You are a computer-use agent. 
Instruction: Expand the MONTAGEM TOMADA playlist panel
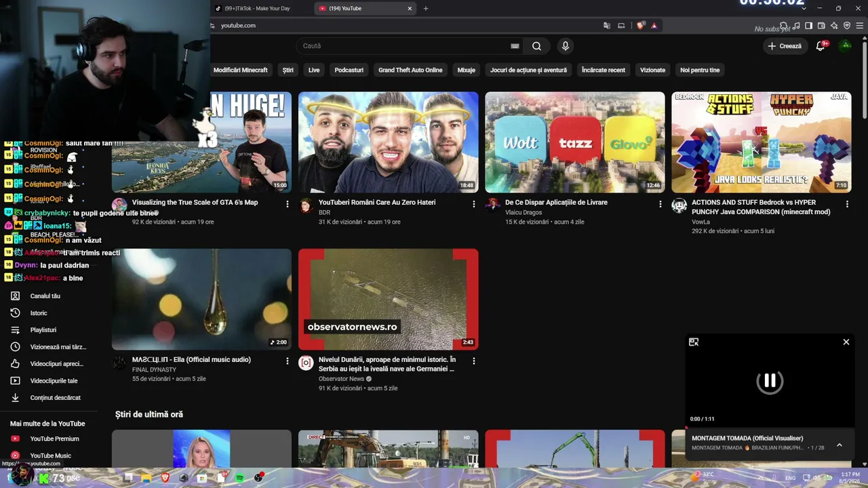pos(840,445)
